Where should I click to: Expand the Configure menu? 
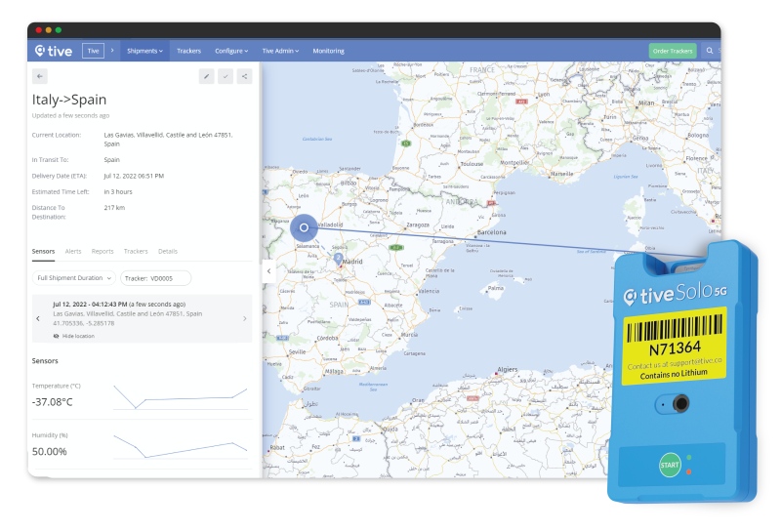point(231,51)
